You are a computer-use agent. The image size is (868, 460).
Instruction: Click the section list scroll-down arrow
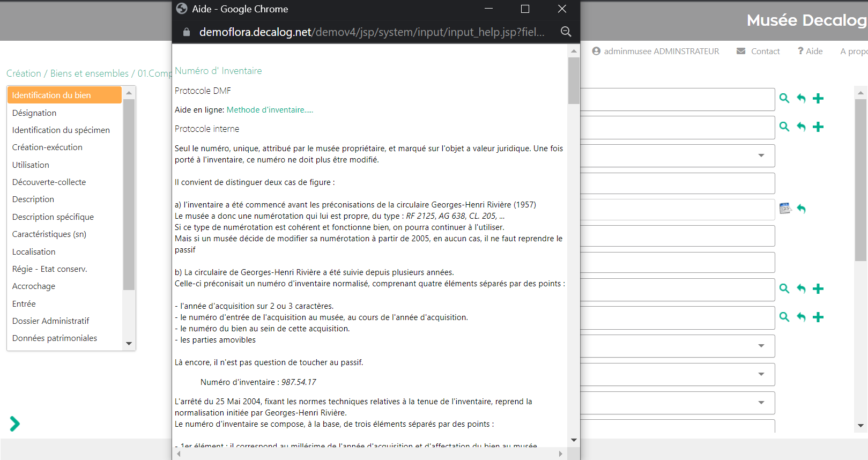click(x=129, y=344)
